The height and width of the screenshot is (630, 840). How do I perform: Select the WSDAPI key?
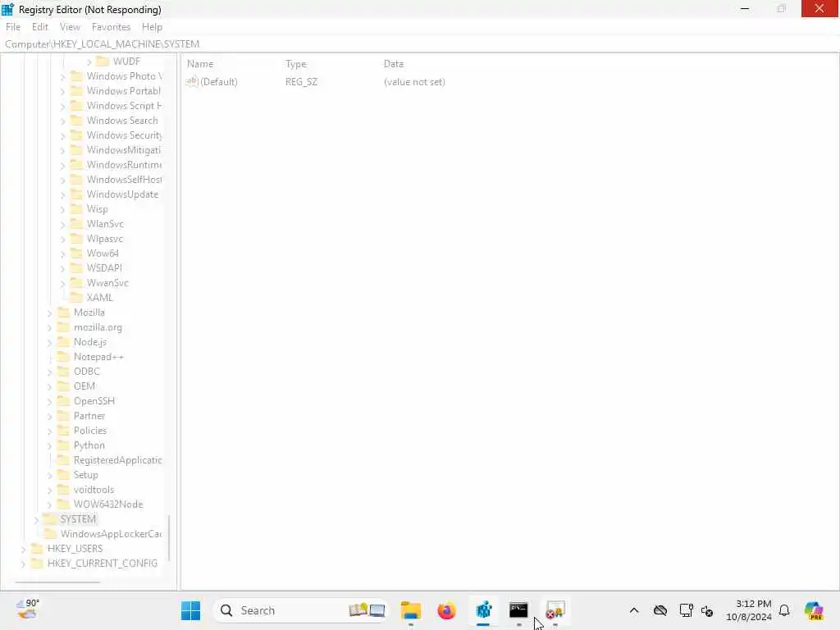coord(104,268)
